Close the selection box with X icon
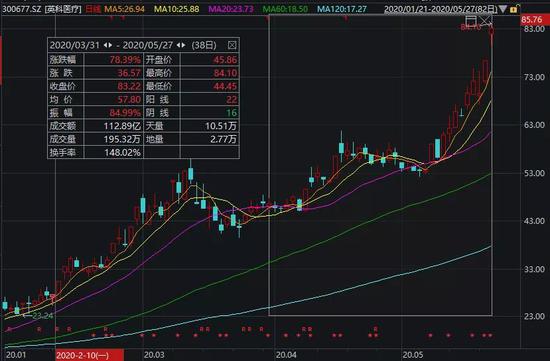The image size is (550, 361). 486,21
